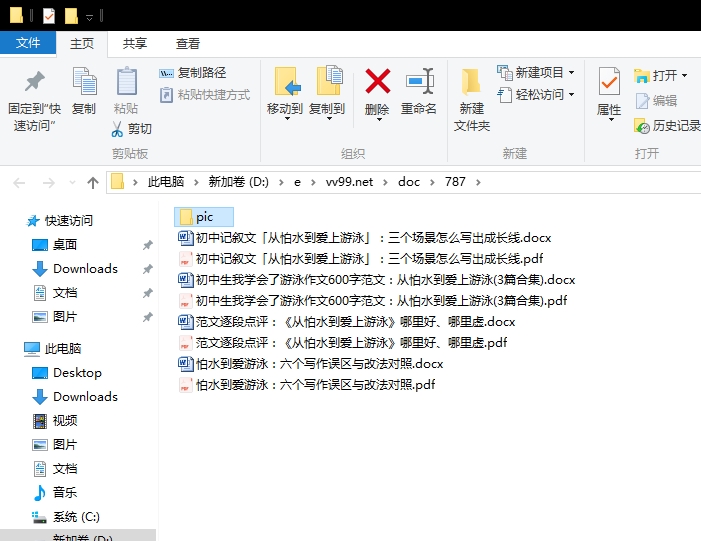Open pinned 桌面 in Quick access
Screen dimensions: 701x541
click(x=55, y=245)
